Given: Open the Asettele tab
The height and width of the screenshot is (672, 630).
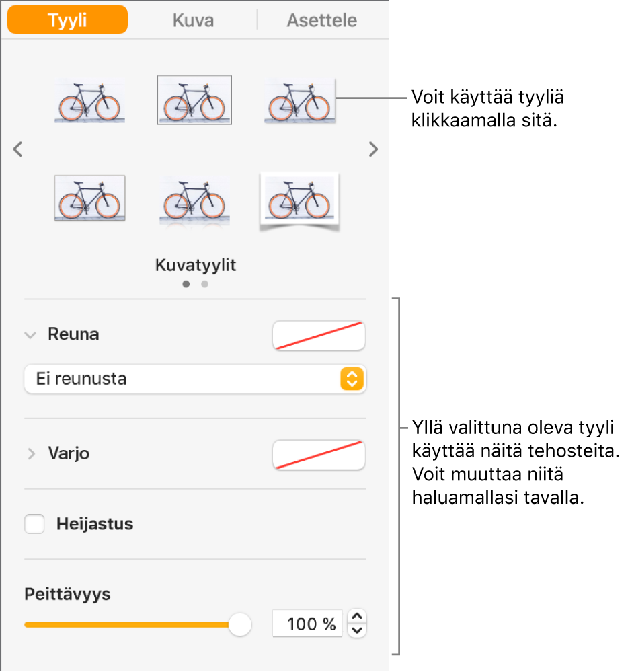Looking at the screenshot, I should point(321,20).
